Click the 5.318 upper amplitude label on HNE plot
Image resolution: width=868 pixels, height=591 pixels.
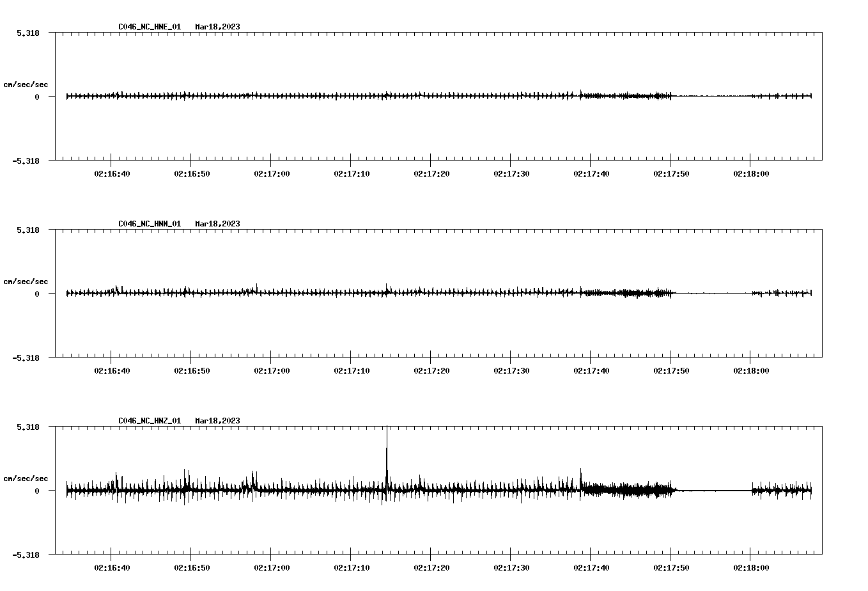pos(28,31)
